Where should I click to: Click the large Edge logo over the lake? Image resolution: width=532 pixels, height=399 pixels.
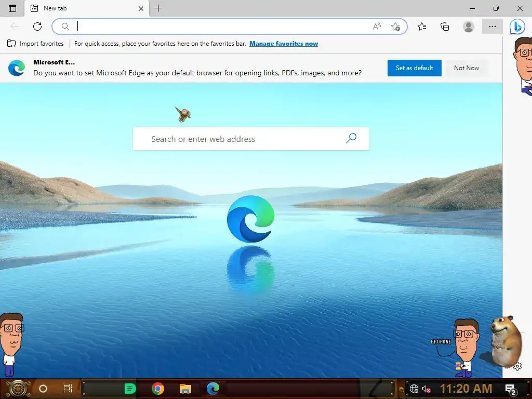tap(251, 219)
